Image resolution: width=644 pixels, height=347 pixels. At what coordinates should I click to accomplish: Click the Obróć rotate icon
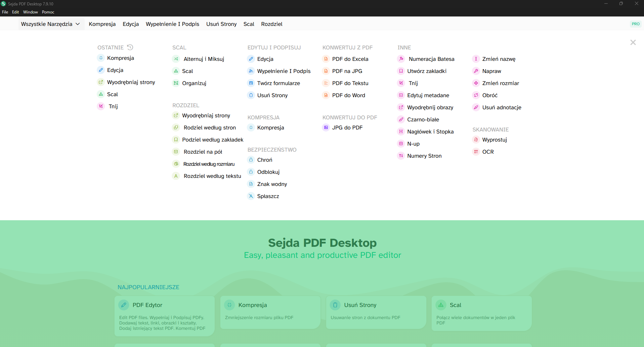(x=476, y=95)
